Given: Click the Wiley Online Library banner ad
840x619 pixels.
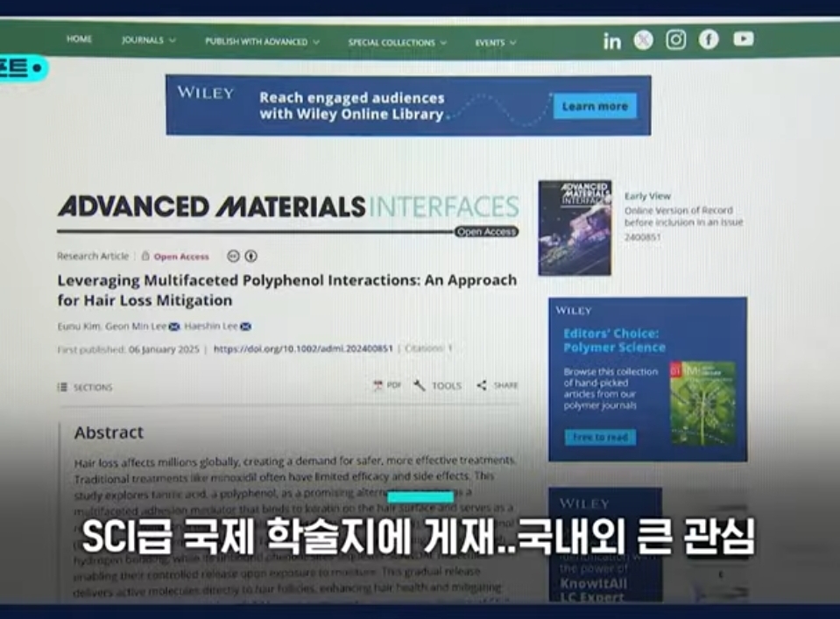Looking at the screenshot, I should point(408,105).
